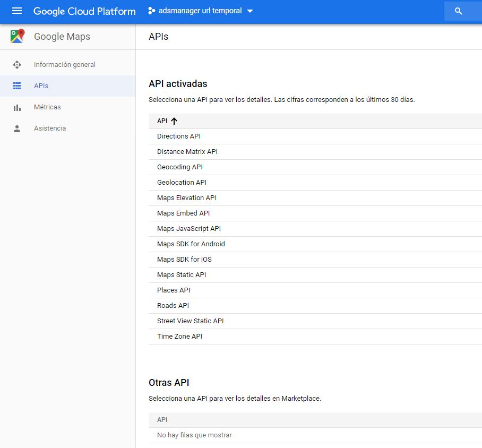The image size is (482, 448).
Task: Open Distance Matrix API details
Action: tap(187, 152)
